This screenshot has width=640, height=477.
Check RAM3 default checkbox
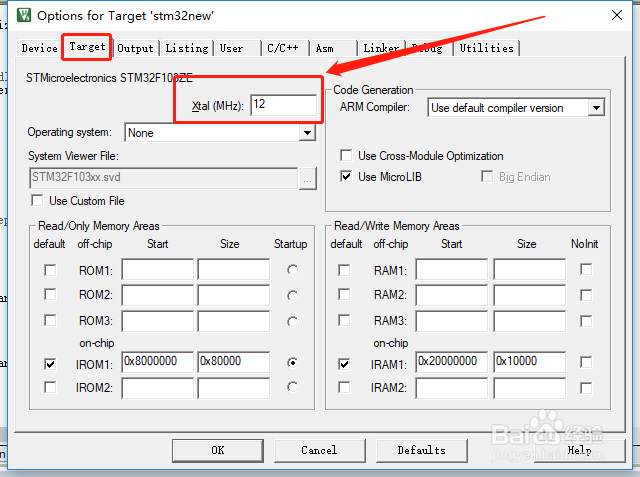[x=344, y=320]
